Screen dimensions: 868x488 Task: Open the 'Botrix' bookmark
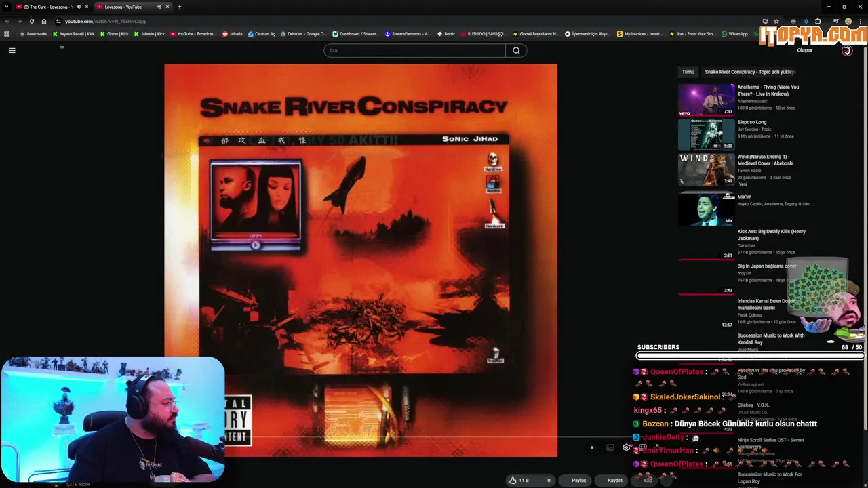pyautogui.click(x=446, y=33)
